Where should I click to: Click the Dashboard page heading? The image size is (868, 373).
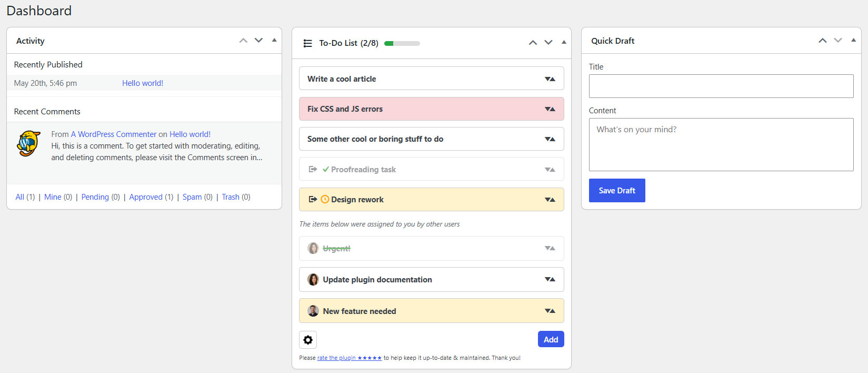click(39, 11)
